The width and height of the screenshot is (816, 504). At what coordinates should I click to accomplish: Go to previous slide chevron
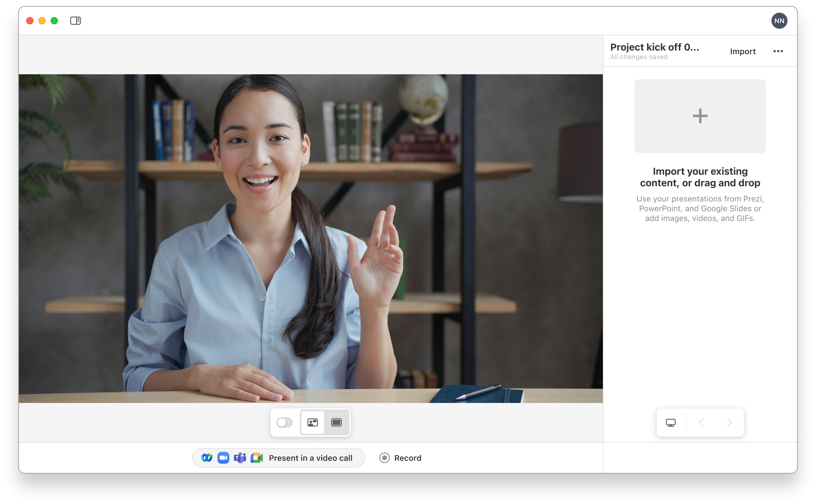click(x=701, y=422)
